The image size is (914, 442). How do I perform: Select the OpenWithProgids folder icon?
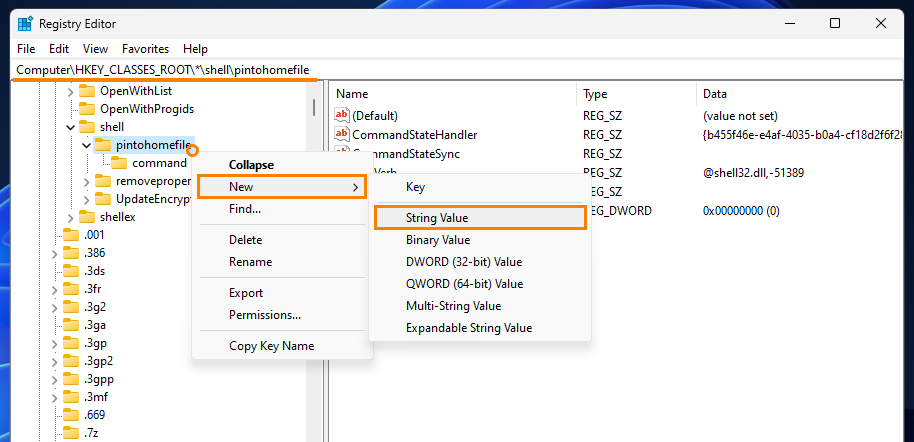point(87,109)
